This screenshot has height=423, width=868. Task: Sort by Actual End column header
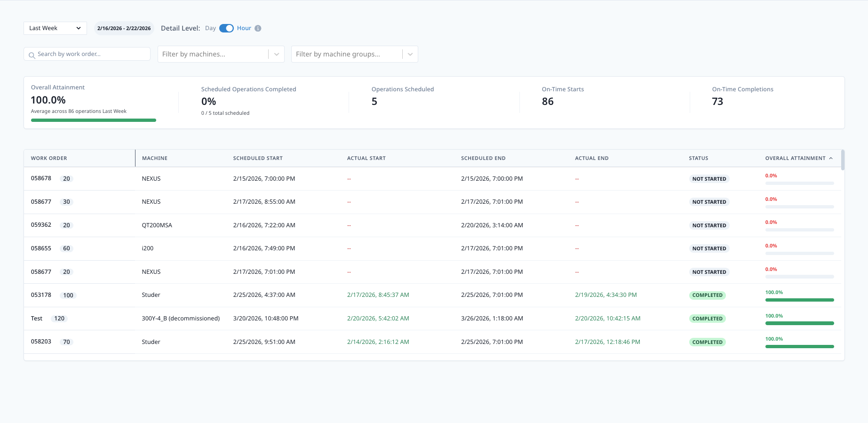click(592, 158)
